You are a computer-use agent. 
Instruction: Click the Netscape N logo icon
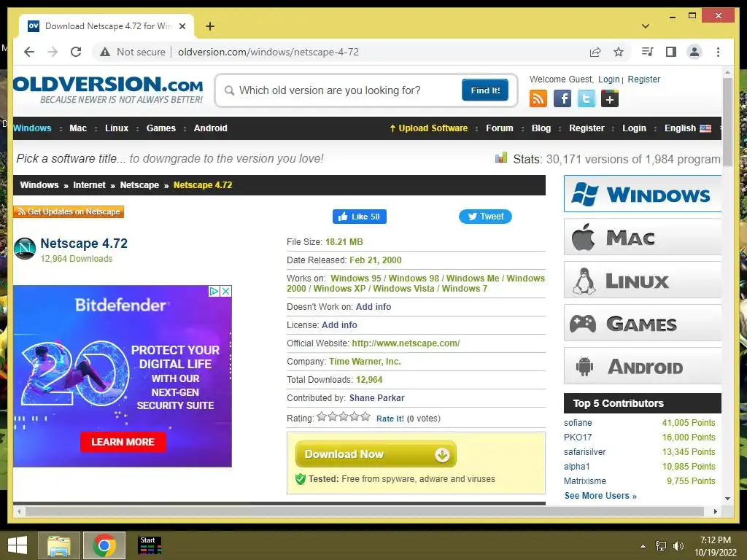(x=25, y=249)
